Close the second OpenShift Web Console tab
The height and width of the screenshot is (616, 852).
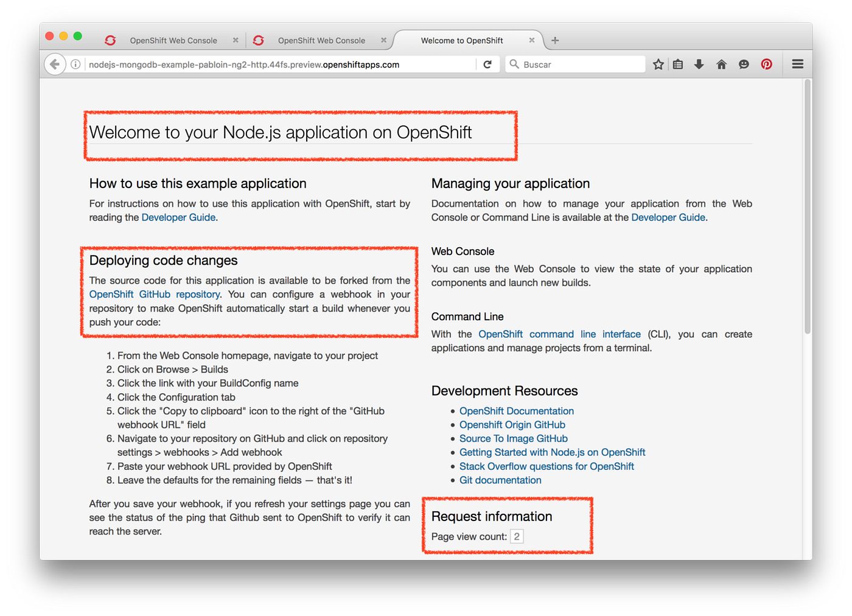tap(383, 40)
